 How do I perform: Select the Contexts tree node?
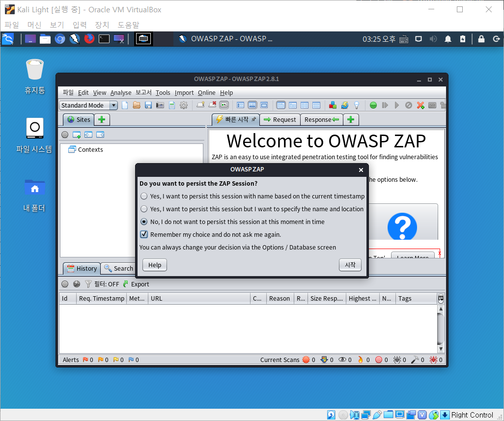pos(86,149)
